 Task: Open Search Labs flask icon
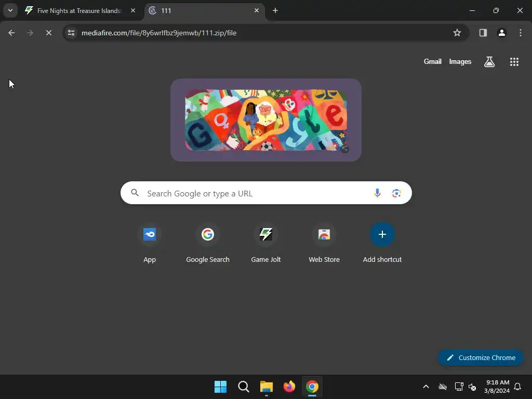(489, 62)
